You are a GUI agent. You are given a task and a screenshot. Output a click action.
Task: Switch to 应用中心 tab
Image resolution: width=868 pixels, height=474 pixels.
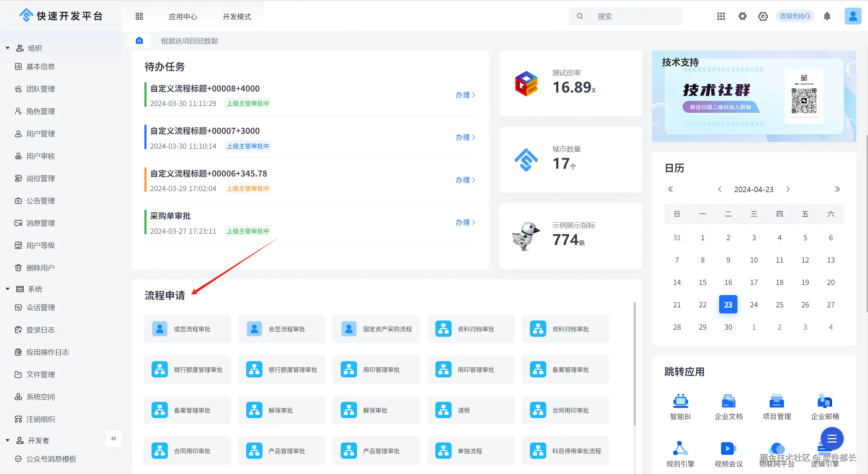tap(183, 17)
